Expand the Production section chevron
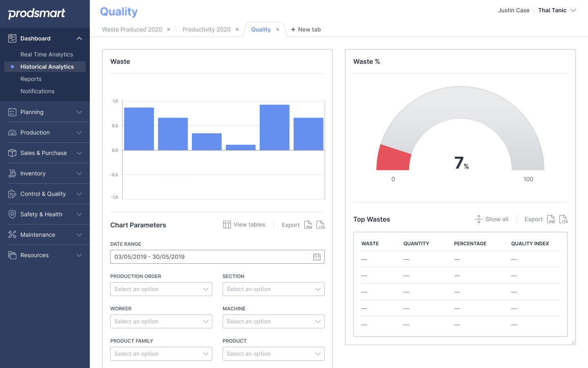Screen dimensions: 588x368 79,132
